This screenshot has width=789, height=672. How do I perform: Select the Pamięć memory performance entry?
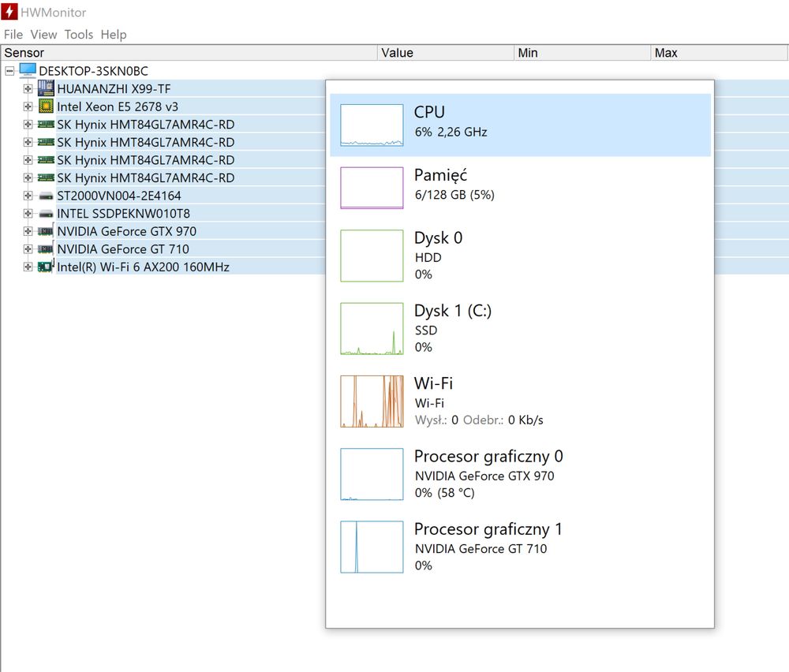520,187
